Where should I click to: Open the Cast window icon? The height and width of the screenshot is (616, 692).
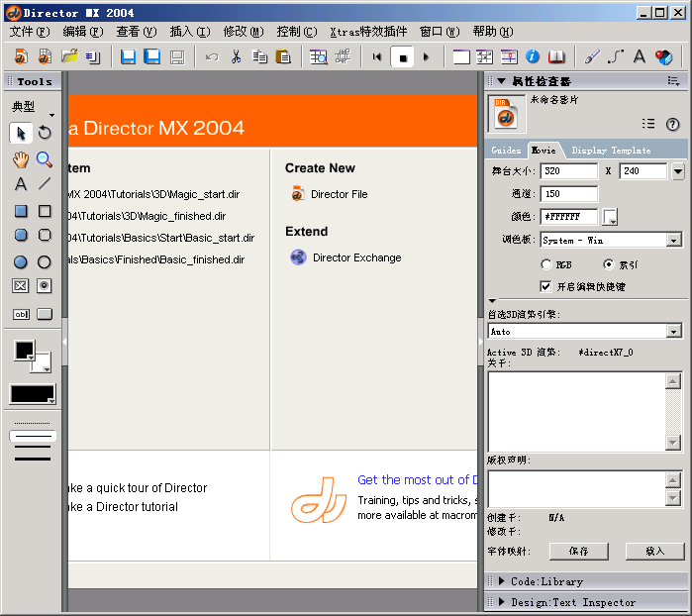[x=484, y=57]
